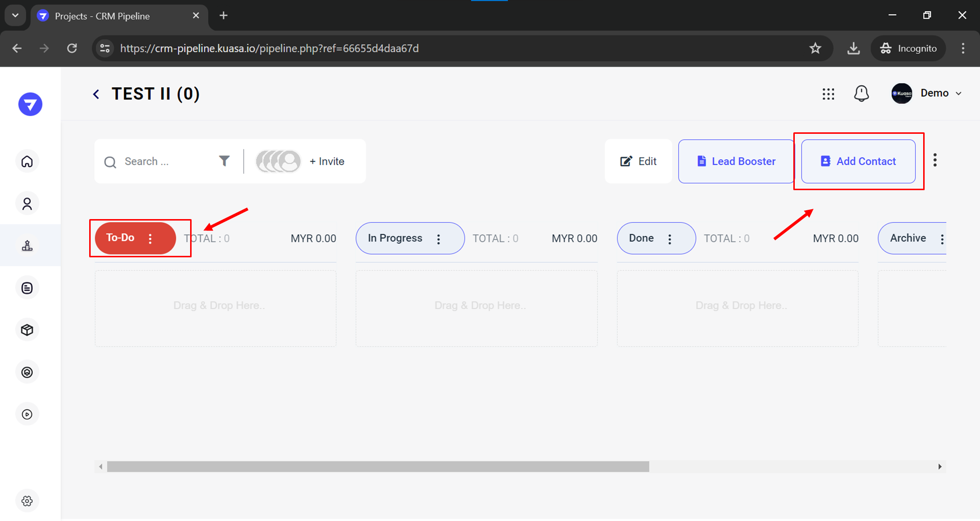Open the notifications bell
980x521 pixels.
coord(861,93)
